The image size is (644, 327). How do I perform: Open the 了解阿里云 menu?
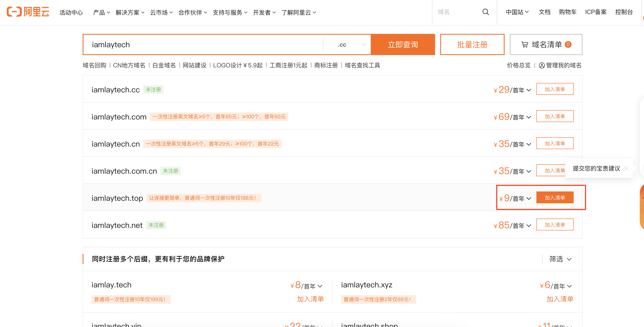tap(299, 12)
